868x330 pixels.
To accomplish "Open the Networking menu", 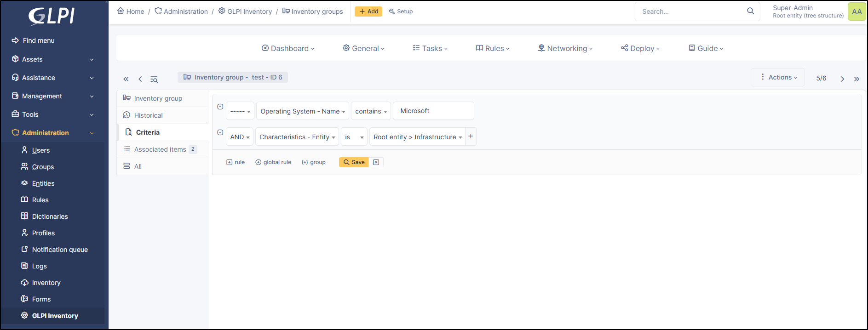I will [x=565, y=48].
